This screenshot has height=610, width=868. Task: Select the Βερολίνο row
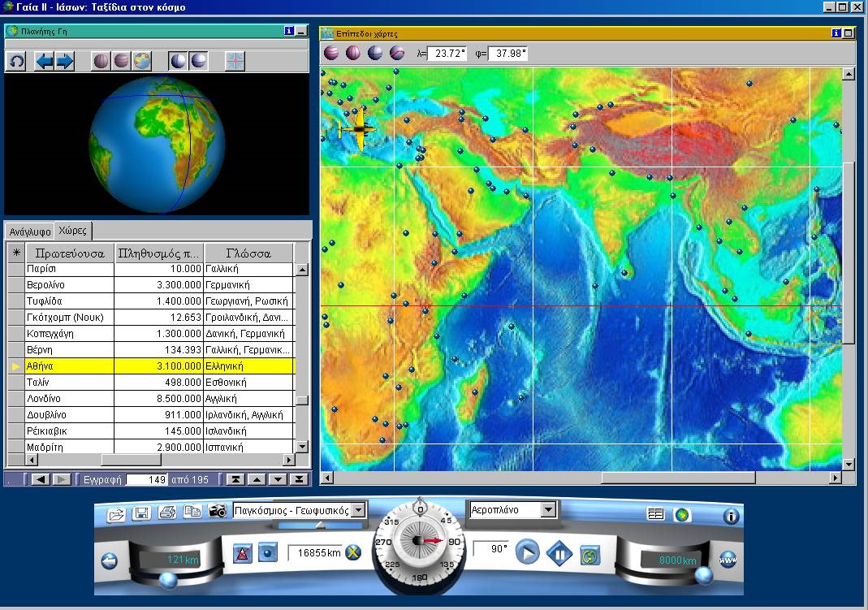point(150,285)
